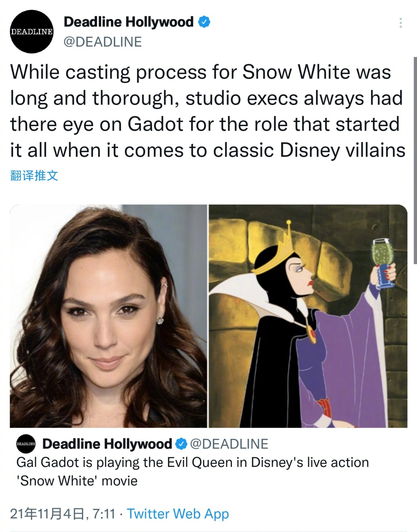Viewport: 417px width, 532px height.
Task: Open the Gal Gadot portrait photo
Action: point(108,316)
